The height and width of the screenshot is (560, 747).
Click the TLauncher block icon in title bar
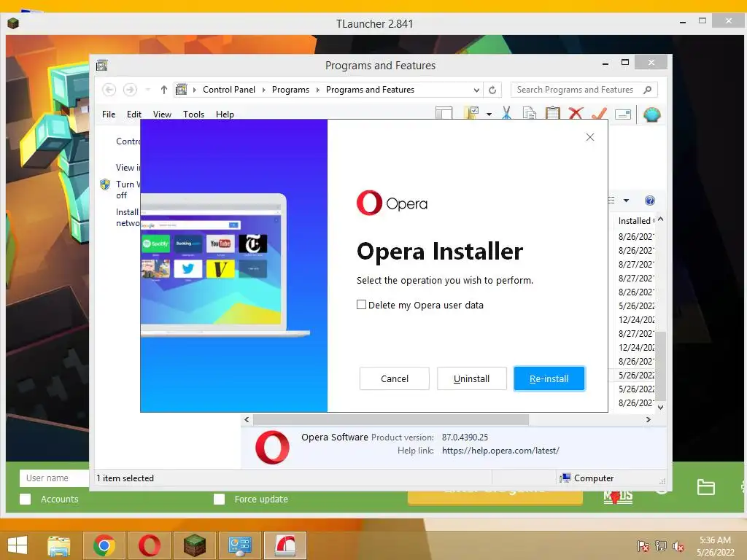click(x=13, y=23)
